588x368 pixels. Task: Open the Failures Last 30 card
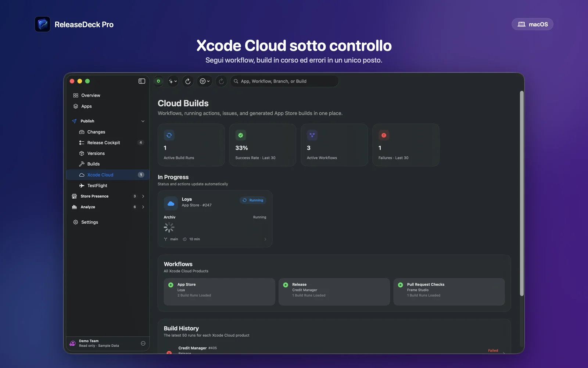click(406, 145)
